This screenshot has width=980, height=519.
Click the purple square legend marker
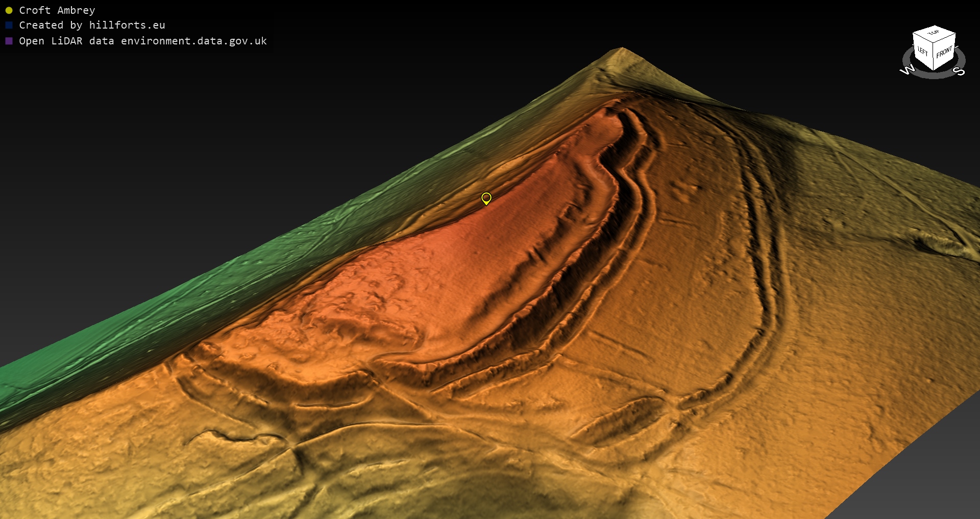click(9, 41)
